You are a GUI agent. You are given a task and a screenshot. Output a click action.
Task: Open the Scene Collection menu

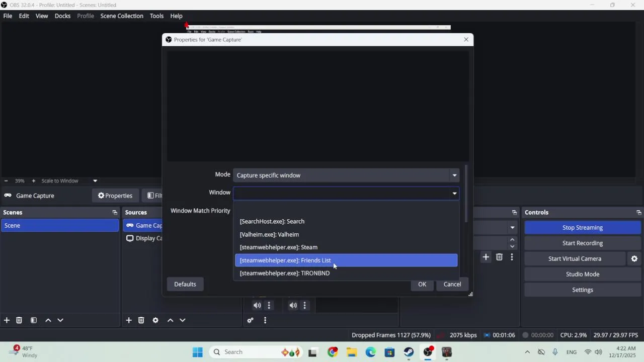point(122,16)
